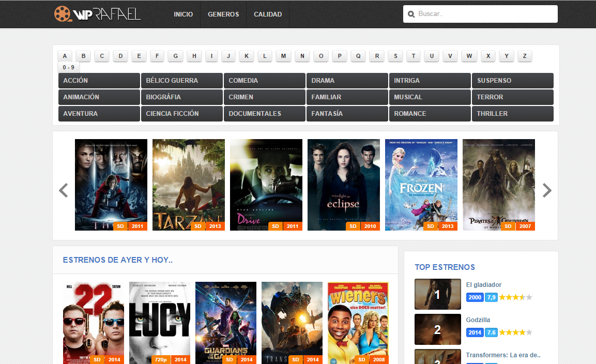The image size is (596, 364).
Task: Show next movies in carousel
Action: 546,190
